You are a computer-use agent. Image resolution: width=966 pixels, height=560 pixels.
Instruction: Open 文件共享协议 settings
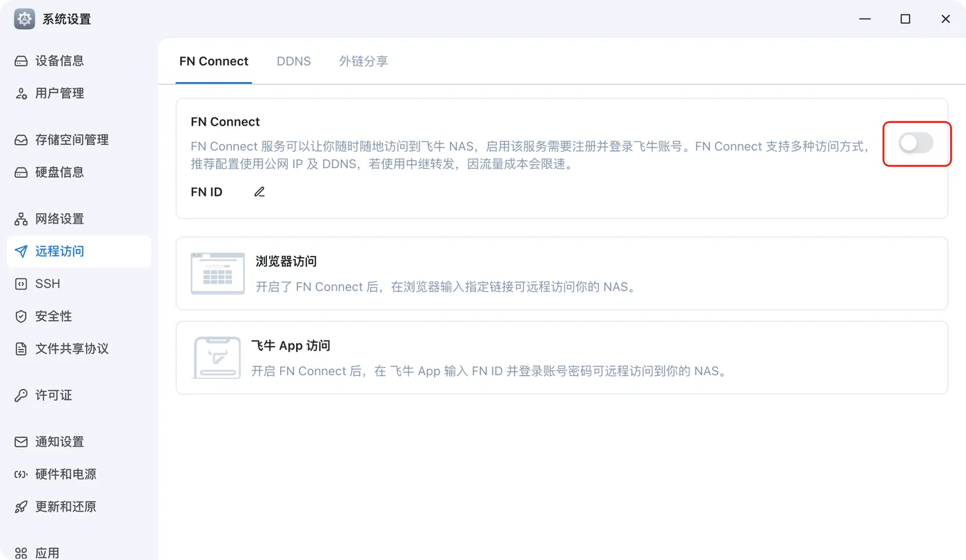click(x=71, y=348)
